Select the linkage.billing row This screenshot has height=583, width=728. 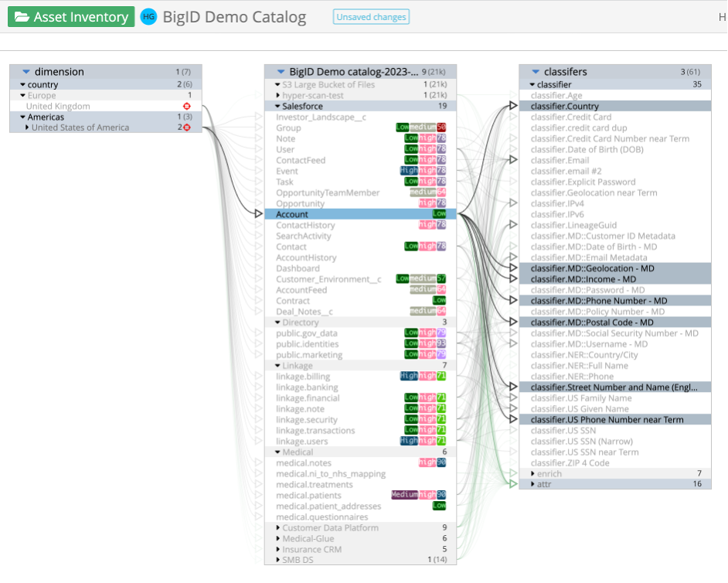coord(360,377)
